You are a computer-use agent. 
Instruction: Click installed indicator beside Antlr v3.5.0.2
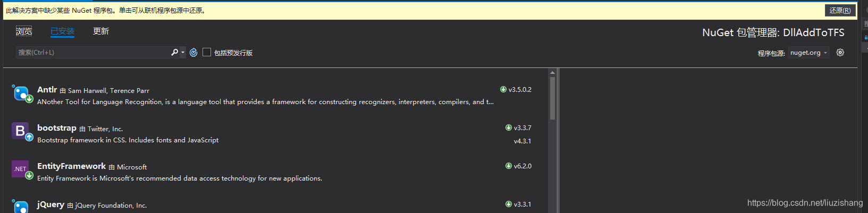[503, 89]
